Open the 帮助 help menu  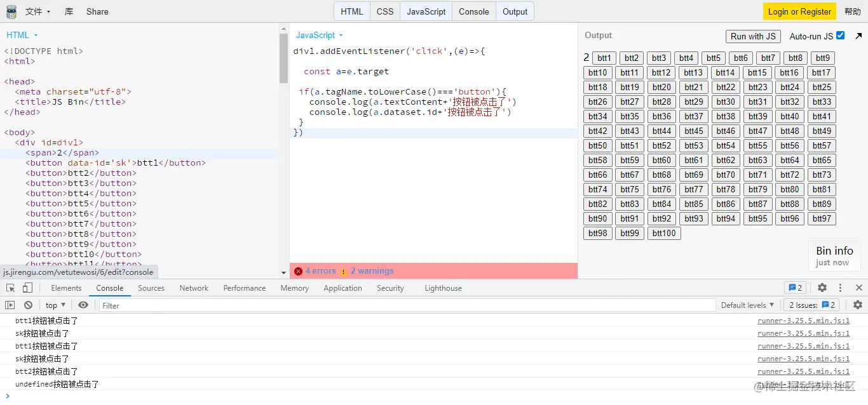pos(853,11)
